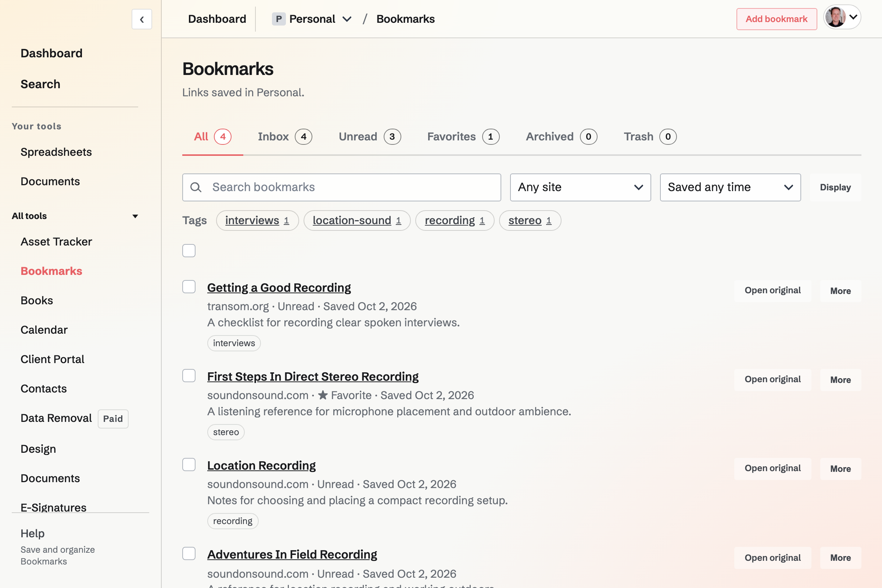882x588 pixels.
Task: Open Spreadsheets under Your tools
Action: point(56,152)
